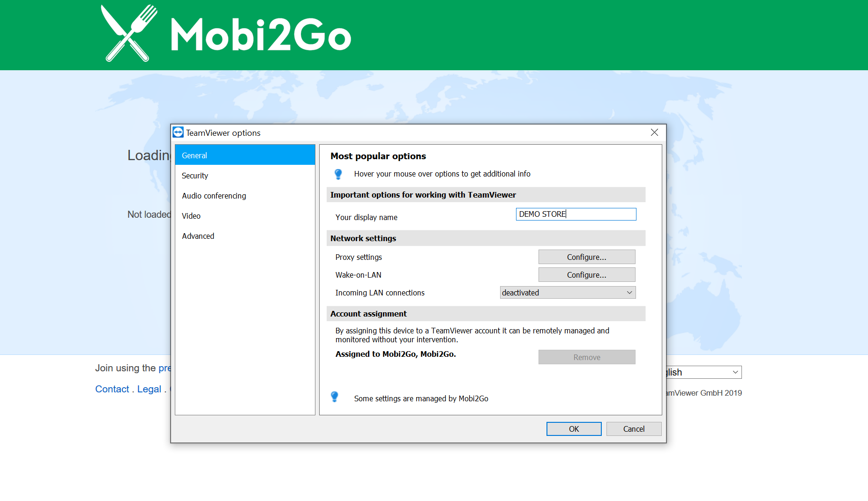Confirm the dialog with OK

(x=574, y=429)
